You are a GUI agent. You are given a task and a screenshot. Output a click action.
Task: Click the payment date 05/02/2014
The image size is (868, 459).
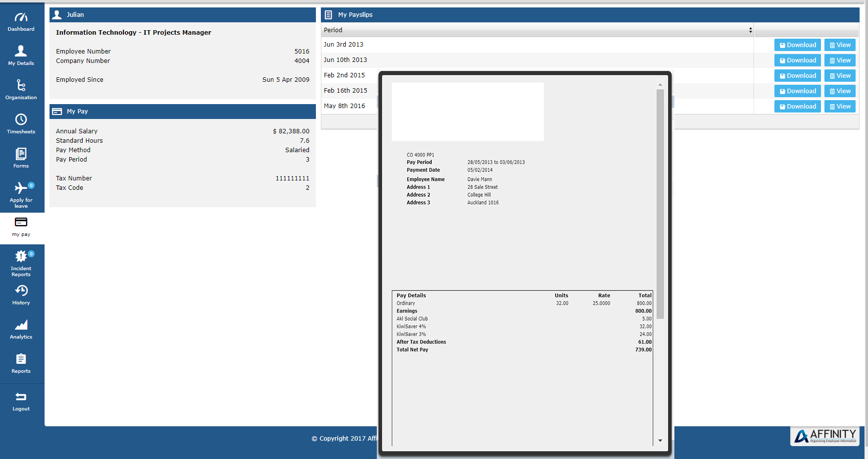click(x=480, y=171)
